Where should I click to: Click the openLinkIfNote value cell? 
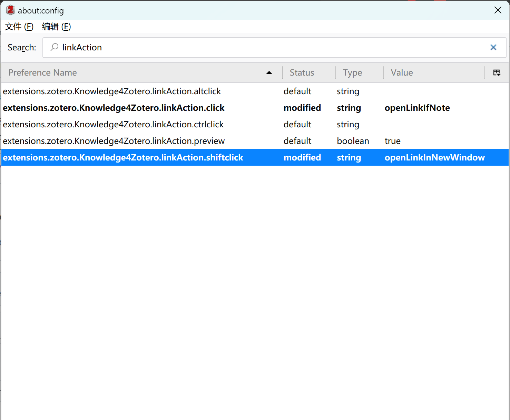point(417,108)
